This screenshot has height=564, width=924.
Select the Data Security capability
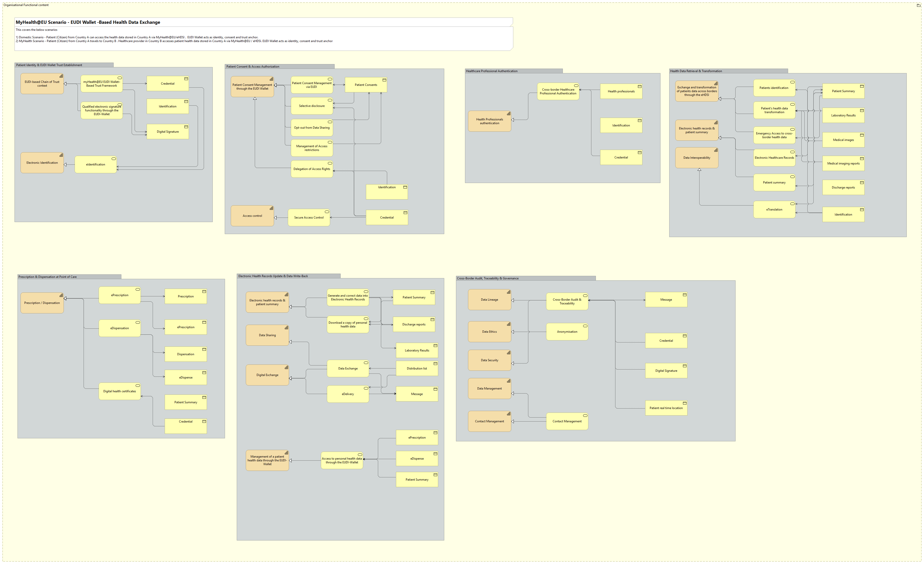point(489,360)
